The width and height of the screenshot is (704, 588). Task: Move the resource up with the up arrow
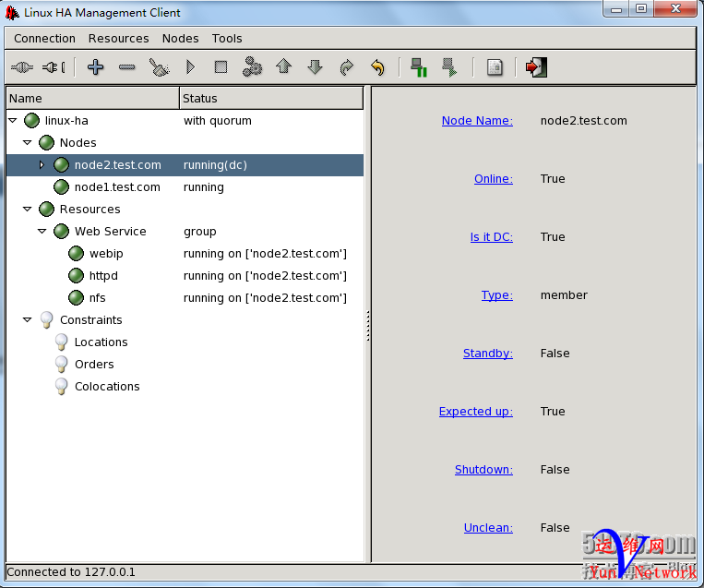[284, 67]
